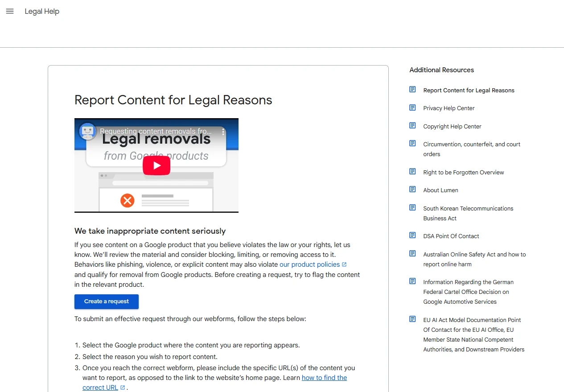
Task: Click document icon beside Right to be Forgotten
Action: tap(412, 172)
